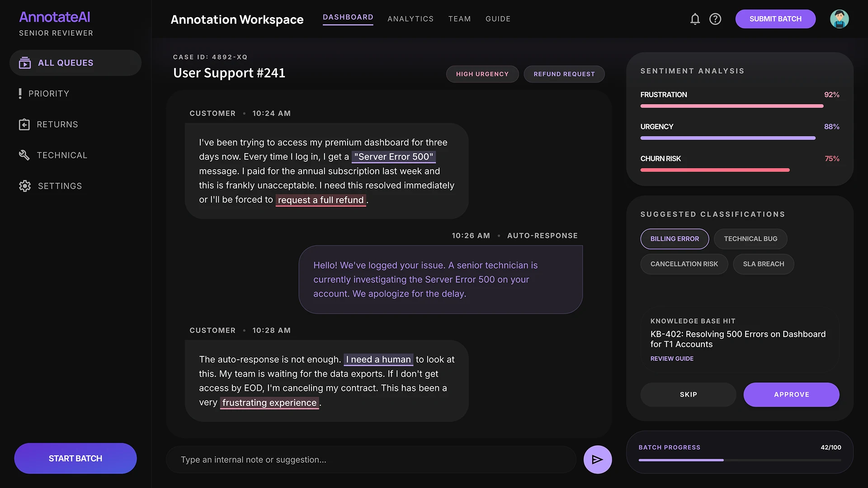Select the Priority exclamation queue

[x=20, y=94]
